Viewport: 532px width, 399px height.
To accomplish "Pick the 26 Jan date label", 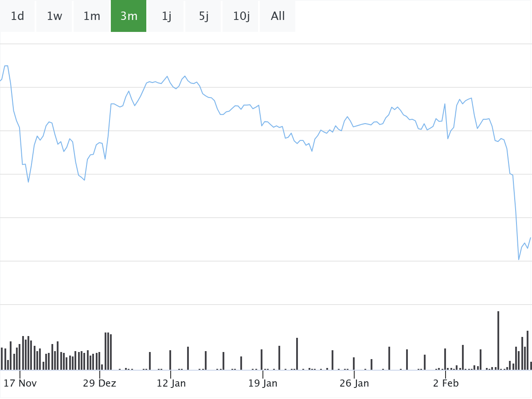I will pyautogui.click(x=354, y=383).
